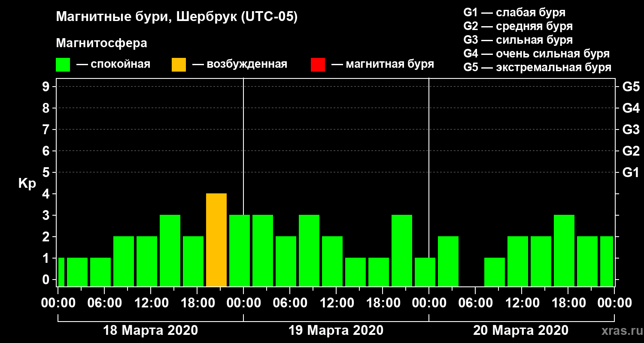Image resolution: width=644 pixels, height=343 pixels.
Task: Click the 'Магнитосфера' heading
Action: (101, 43)
